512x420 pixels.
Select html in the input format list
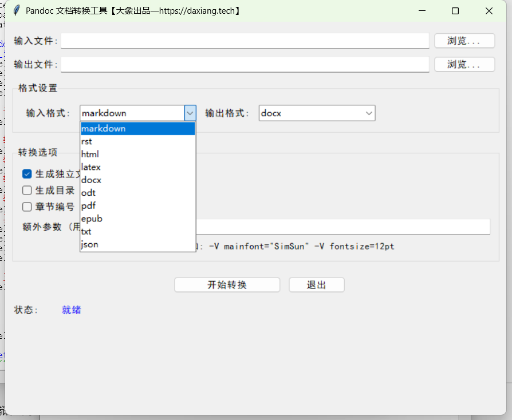click(x=137, y=154)
